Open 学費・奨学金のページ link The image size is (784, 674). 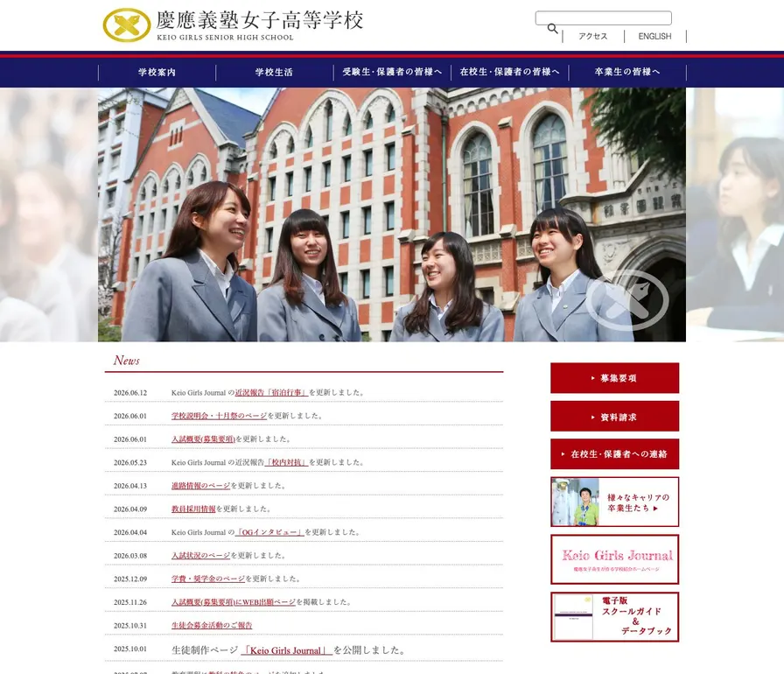click(x=208, y=579)
